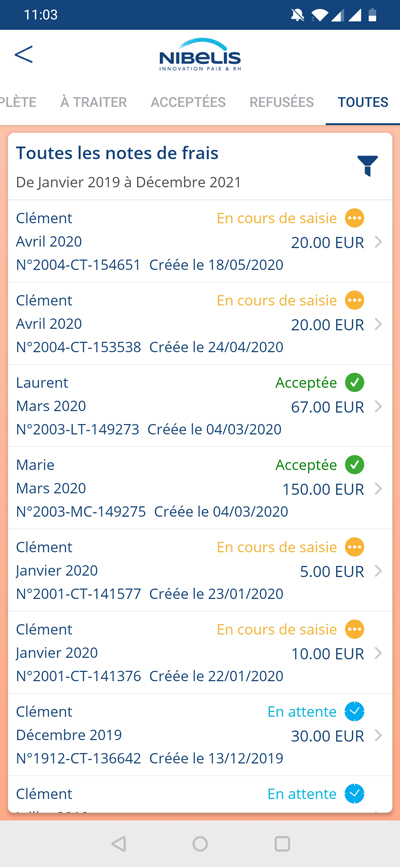Open expense note N°2001-CT-141376
The height and width of the screenshot is (867, 400).
[x=200, y=652]
